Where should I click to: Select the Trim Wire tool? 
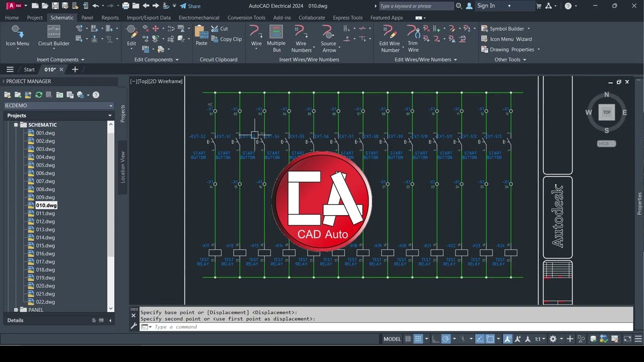coord(413,38)
